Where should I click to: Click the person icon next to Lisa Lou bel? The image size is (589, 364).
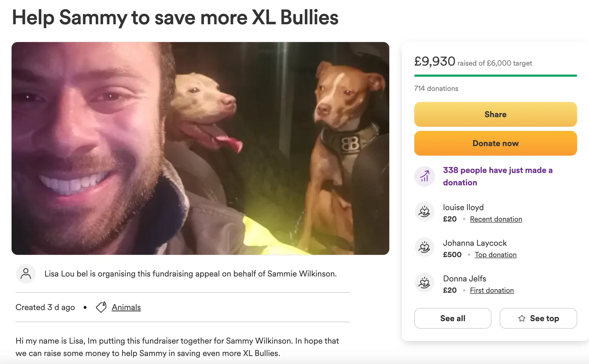[x=26, y=274]
